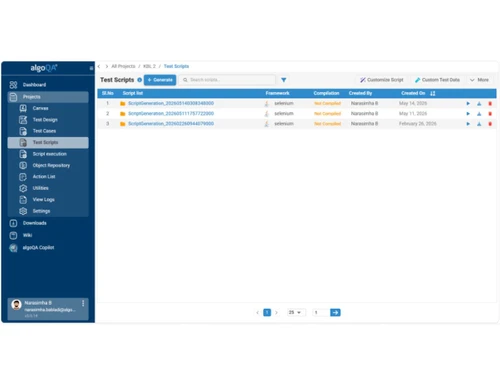Run the first script with play icon
Image resolution: width=500 pixels, height=375 pixels.
point(468,104)
